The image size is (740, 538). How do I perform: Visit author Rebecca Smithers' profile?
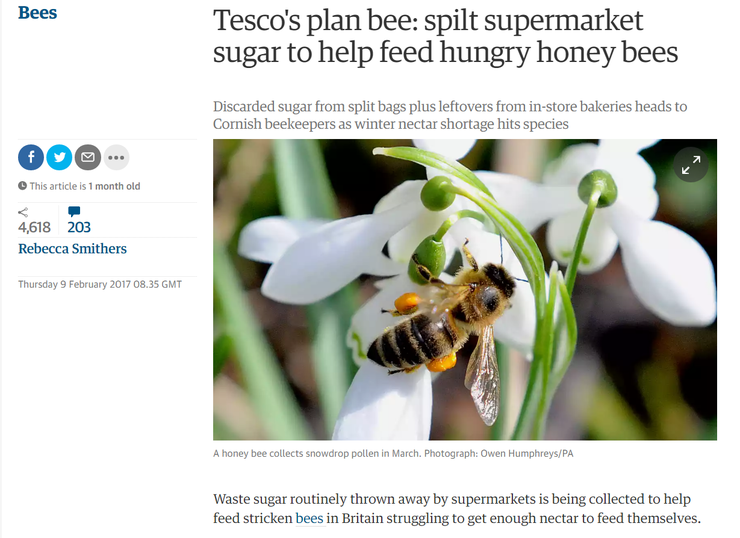coord(73,249)
